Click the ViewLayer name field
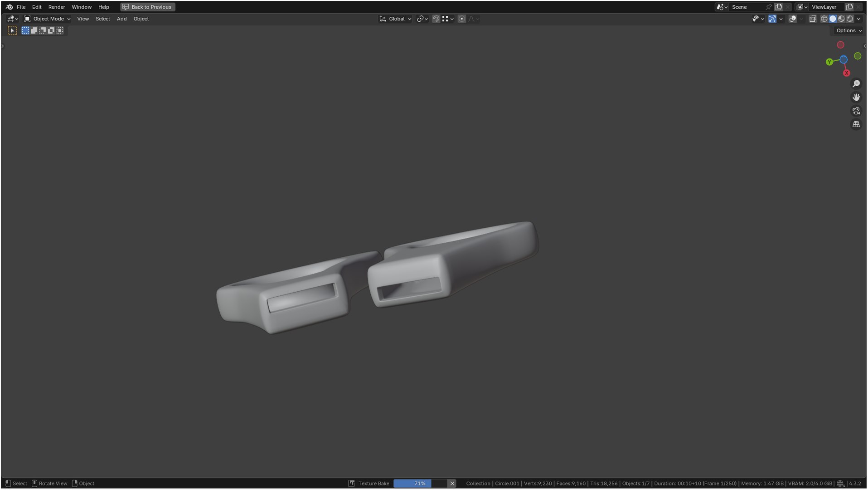This screenshot has width=868, height=490. (x=827, y=7)
